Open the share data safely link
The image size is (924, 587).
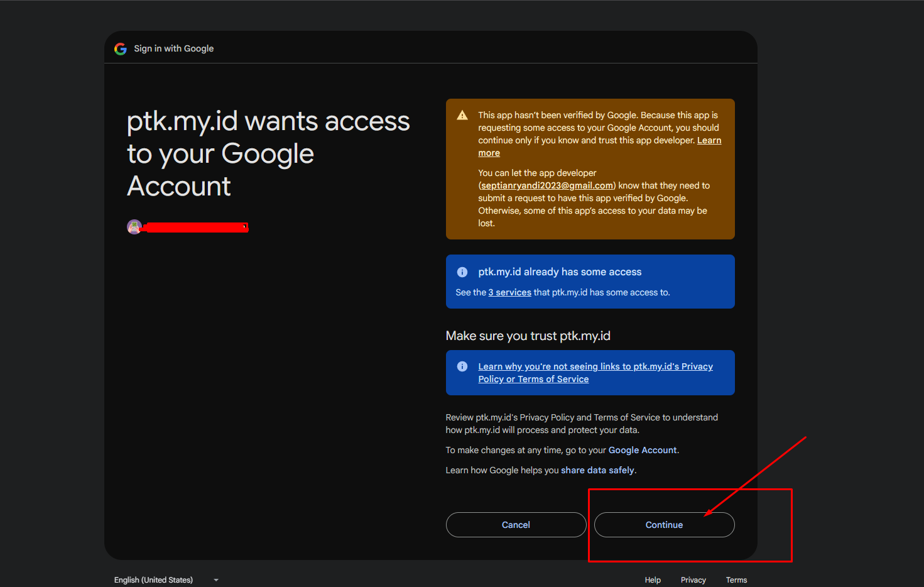point(597,470)
